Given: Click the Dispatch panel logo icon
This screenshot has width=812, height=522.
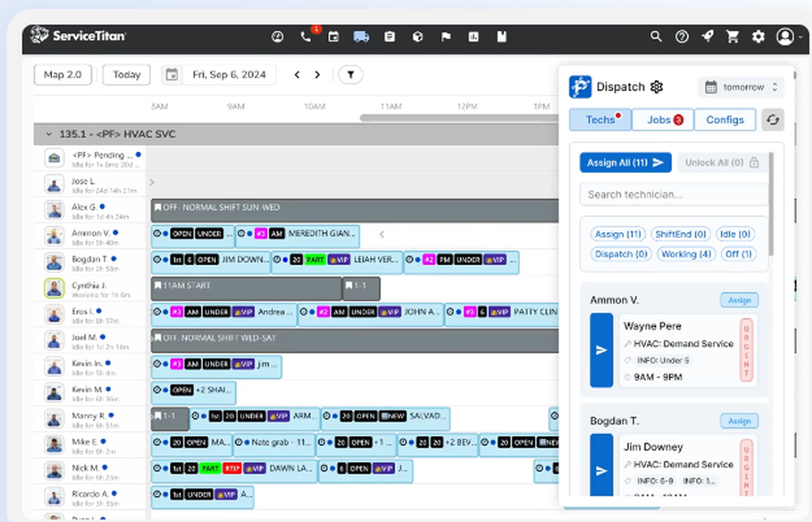Looking at the screenshot, I should click(580, 87).
